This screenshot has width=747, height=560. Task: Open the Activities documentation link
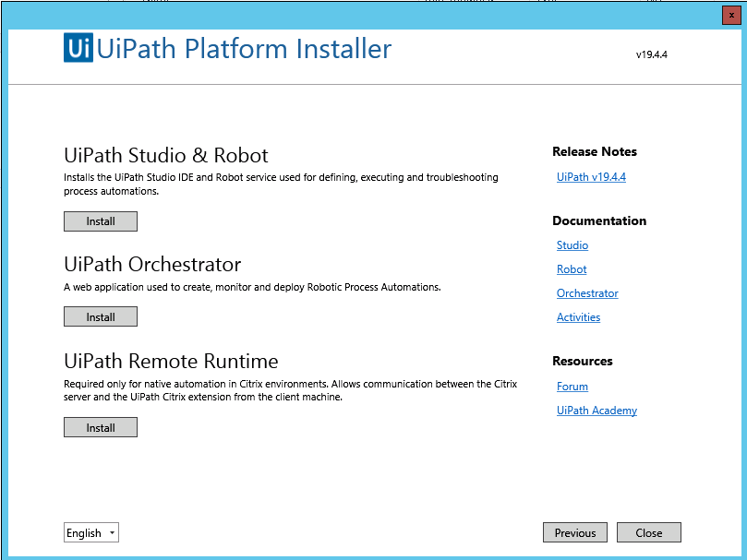(578, 317)
